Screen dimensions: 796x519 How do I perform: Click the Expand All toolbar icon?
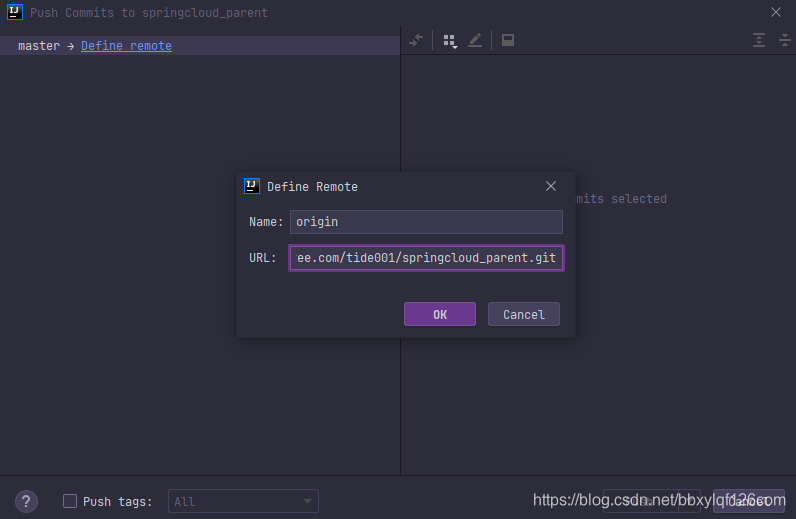click(x=758, y=40)
